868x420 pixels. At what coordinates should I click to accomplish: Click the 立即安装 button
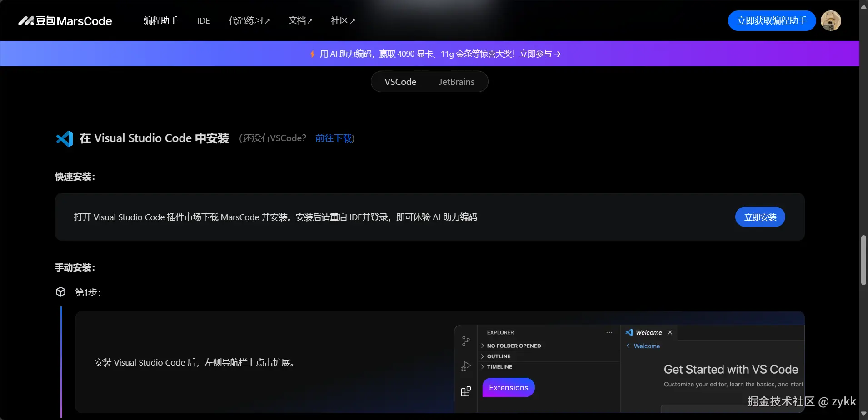click(760, 217)
